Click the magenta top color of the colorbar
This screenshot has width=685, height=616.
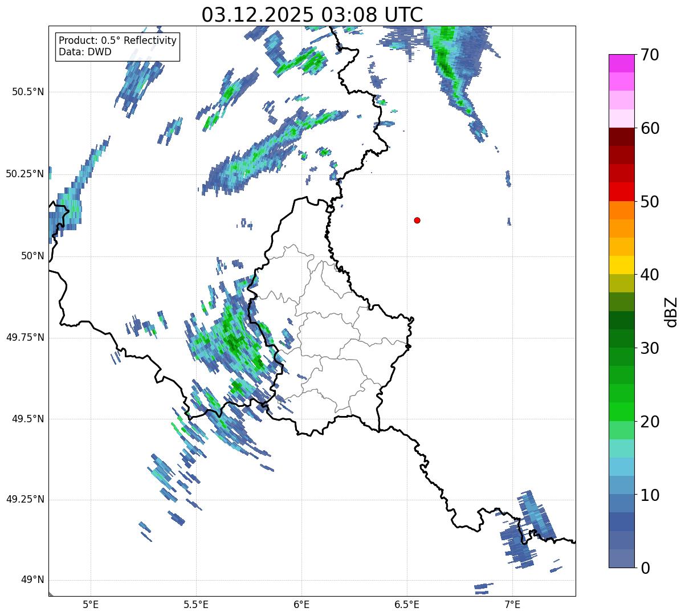622,63
